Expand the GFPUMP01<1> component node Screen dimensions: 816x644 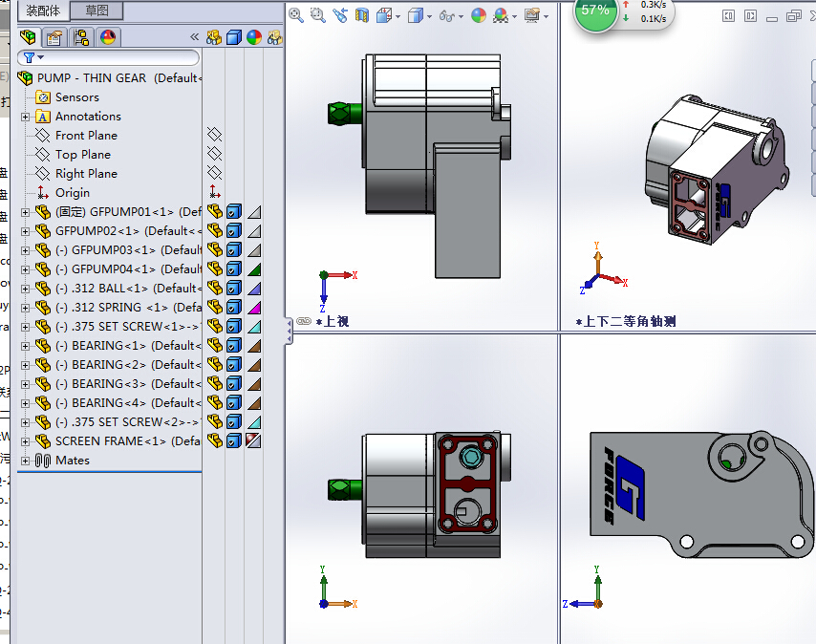pos(25,212)
